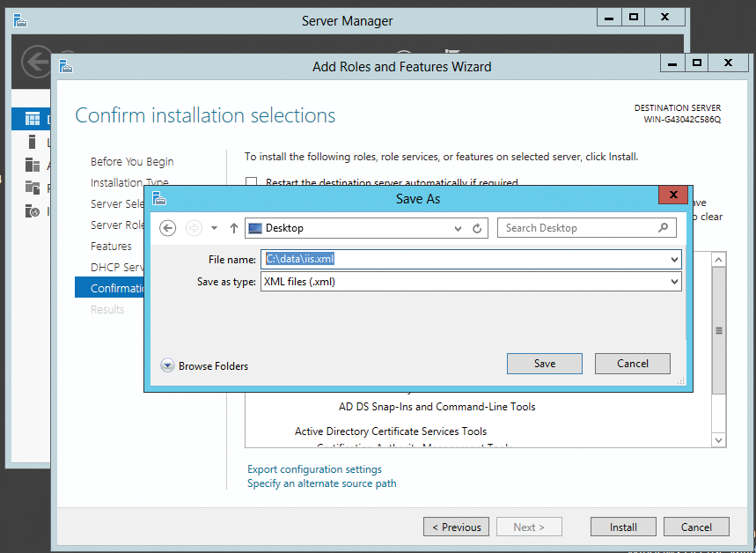Enable restart destination server automatically
This screenshot has height=553, width=756.
251,182
